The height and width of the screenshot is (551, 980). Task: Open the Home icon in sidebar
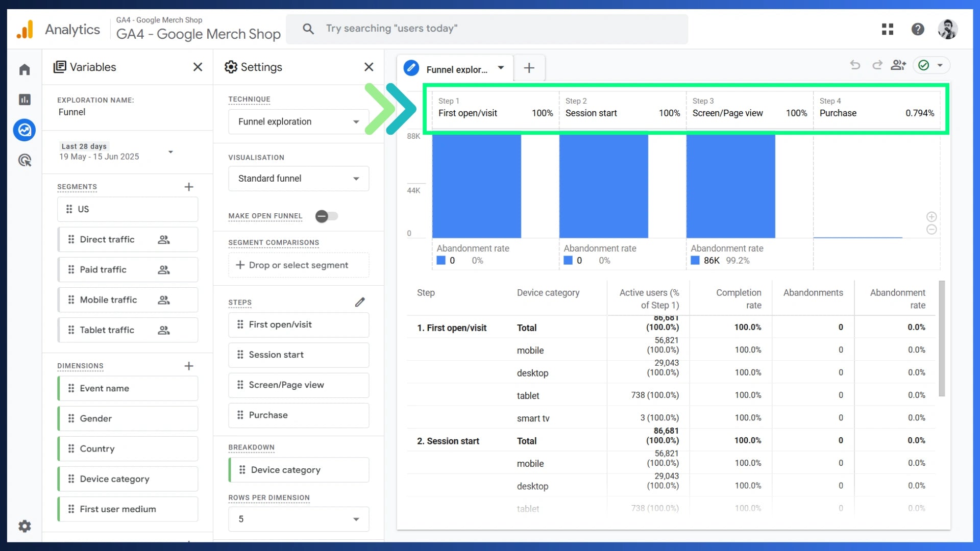(24, 69)
